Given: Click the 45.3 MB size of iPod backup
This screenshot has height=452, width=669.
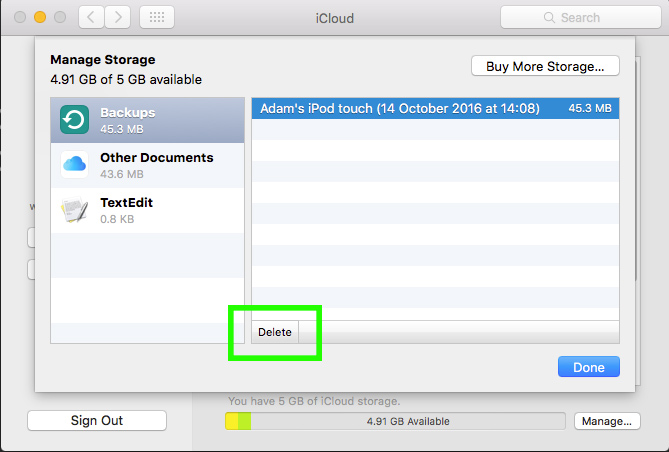Looking at the screenshot, I should click(590, 108).
